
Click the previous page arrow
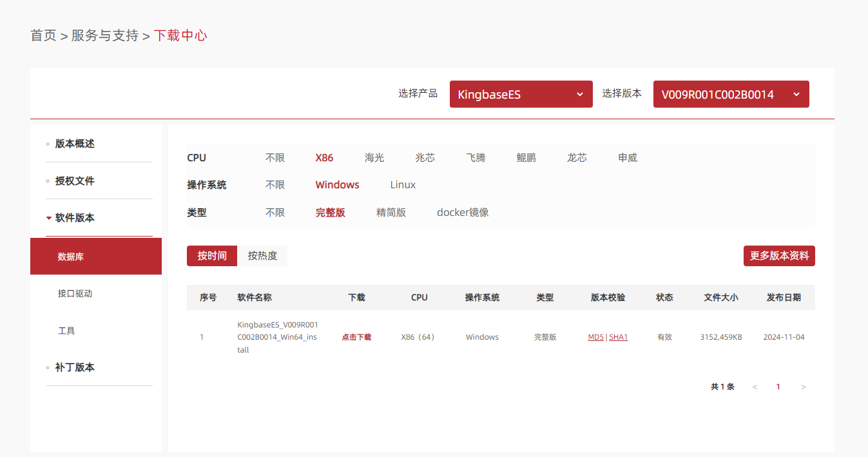(x=755, y=387)
